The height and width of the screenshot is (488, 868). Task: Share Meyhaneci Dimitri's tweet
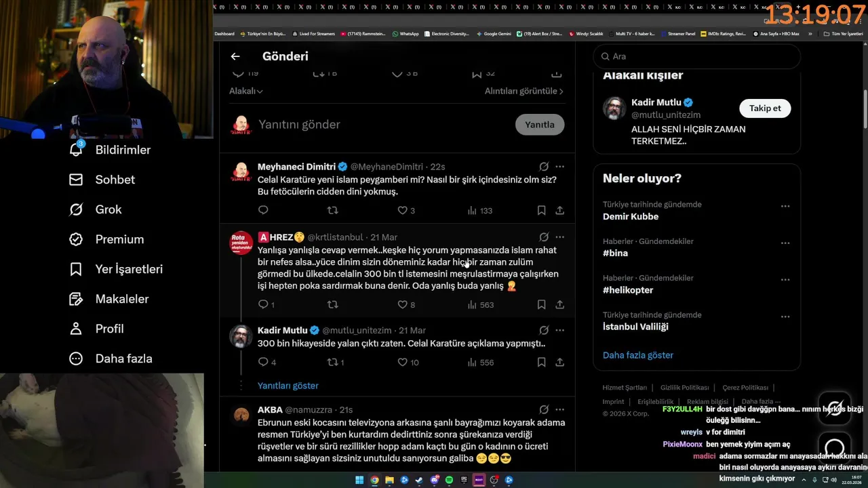click(x=559, y=211)
